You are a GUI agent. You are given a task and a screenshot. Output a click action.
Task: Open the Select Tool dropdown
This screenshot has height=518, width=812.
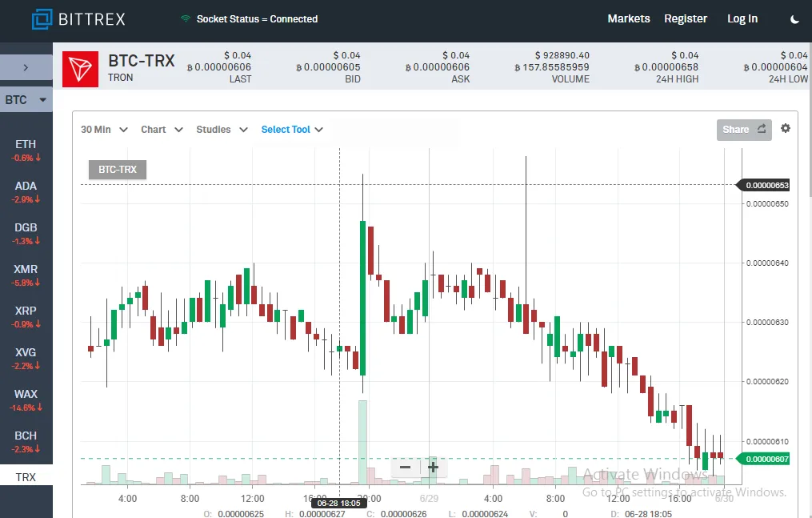292,130
